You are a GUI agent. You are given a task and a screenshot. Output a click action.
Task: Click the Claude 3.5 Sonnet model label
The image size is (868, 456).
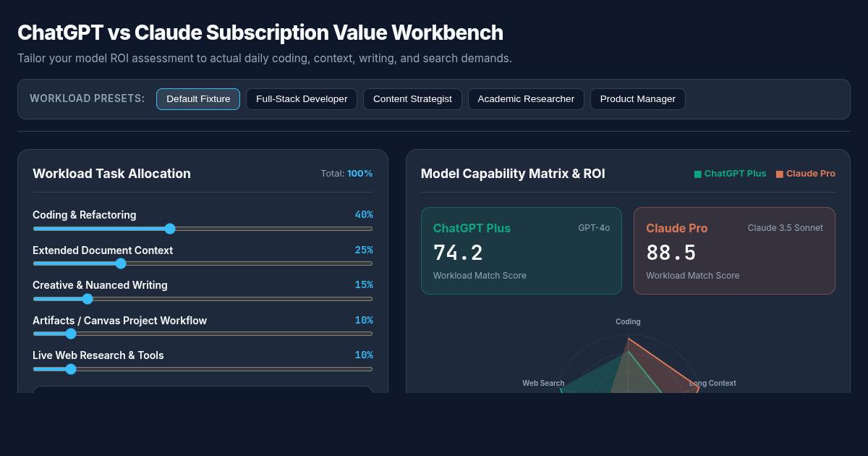(x=786, y=228)
